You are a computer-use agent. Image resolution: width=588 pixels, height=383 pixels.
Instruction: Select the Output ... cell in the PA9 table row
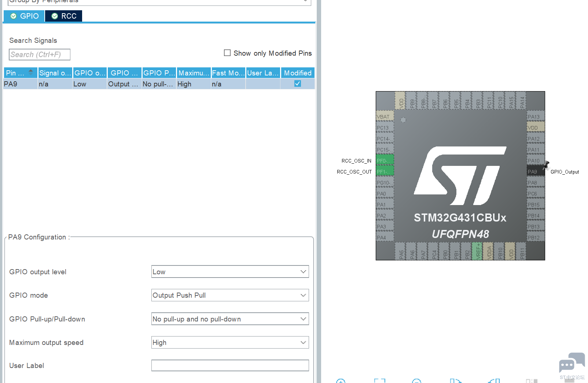[124, 84]
